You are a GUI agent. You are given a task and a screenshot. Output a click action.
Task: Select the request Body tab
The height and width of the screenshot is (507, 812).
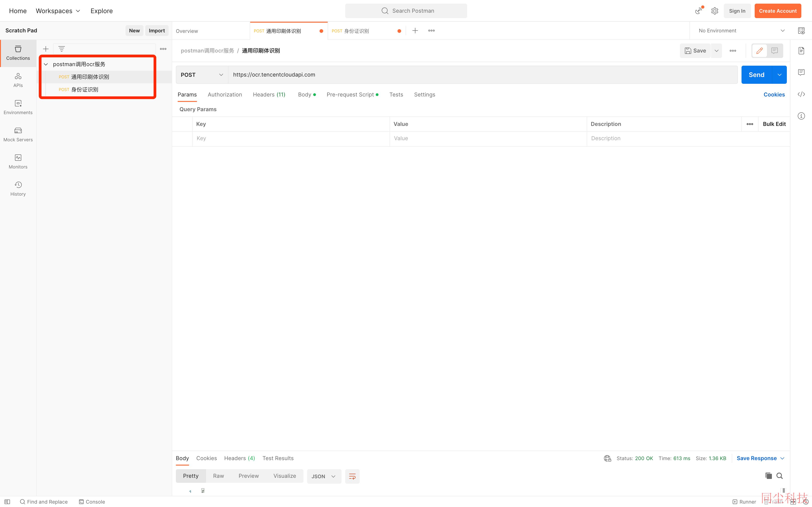click(307, 95)
